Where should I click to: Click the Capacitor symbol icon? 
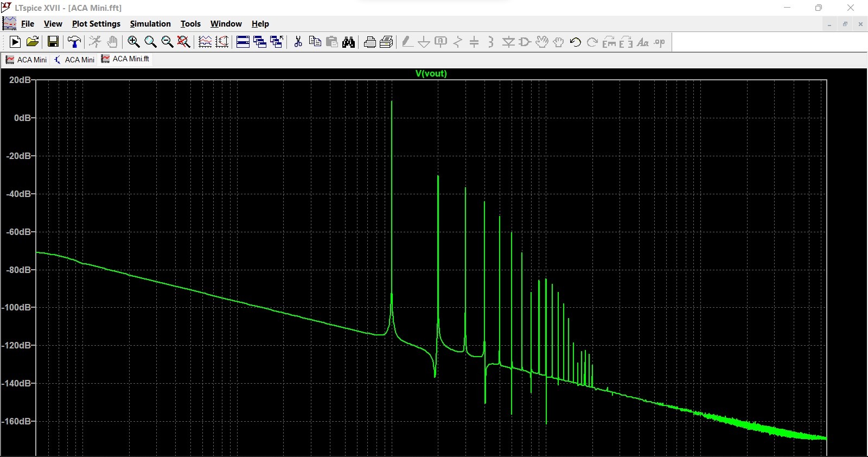coord(475,42)
